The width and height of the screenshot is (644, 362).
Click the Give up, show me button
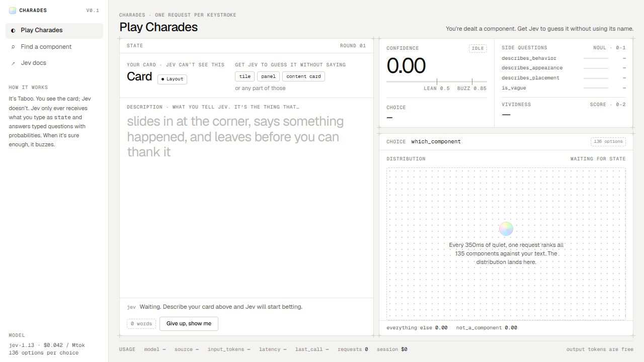pyautogui.click(x=189, y=324)
